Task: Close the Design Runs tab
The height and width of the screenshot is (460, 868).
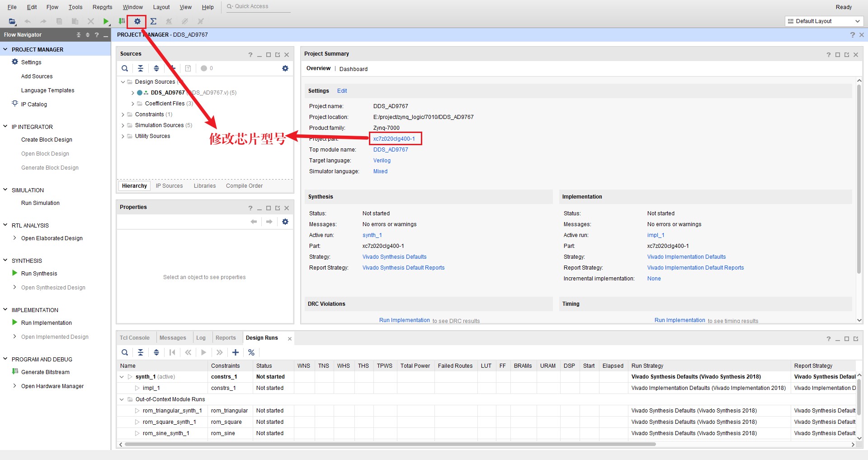Action: 290,339
